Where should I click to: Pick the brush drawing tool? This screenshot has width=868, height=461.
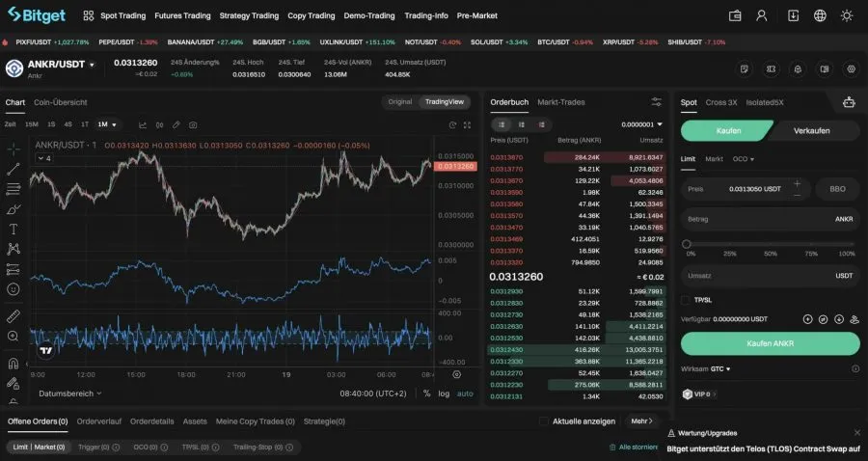tap(14, 209)
